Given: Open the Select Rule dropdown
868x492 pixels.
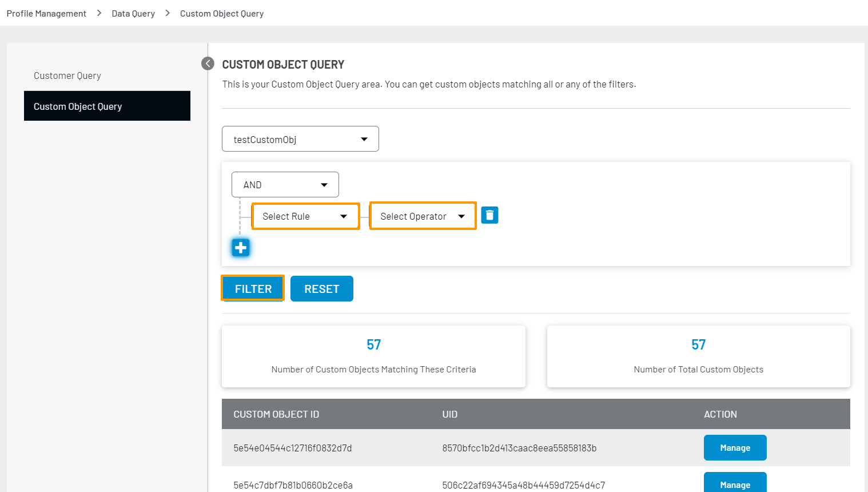Looking at the screenshot, I should (305, 216).
